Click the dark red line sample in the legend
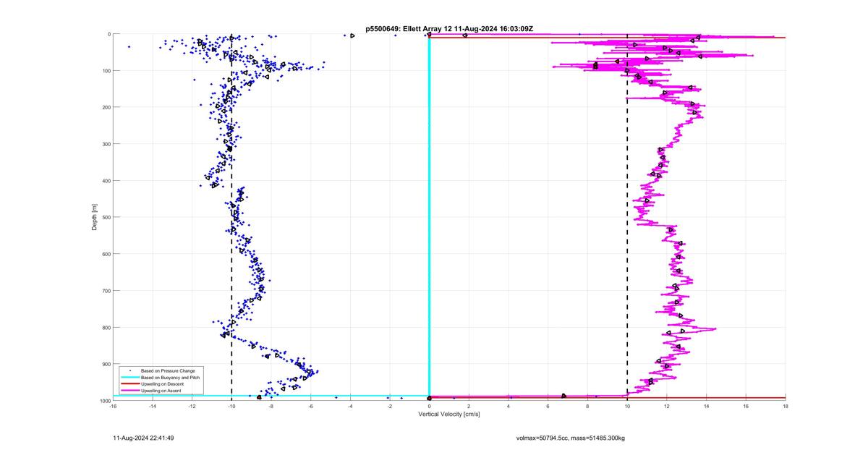 click(x=130, y=384)
